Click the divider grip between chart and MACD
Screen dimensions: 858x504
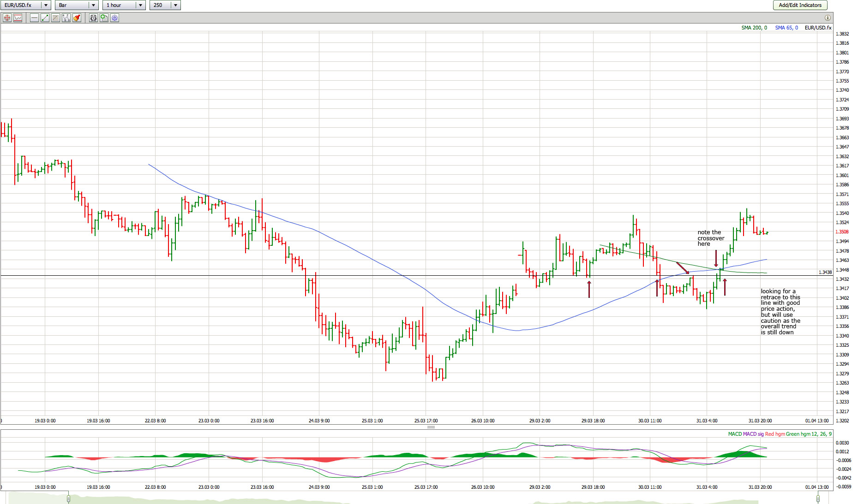tap(431, 427)
